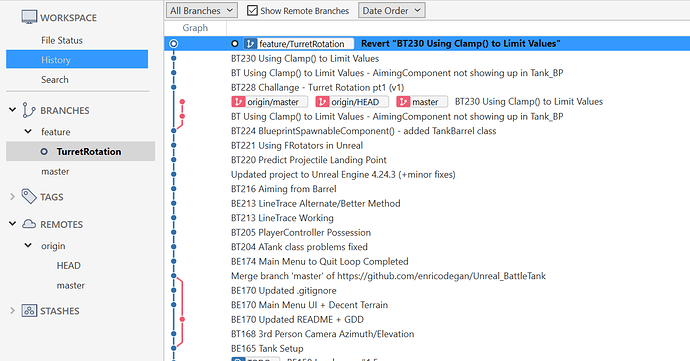
Task: Select the Merge branch 'master' commit
Action: coord(388,276)
